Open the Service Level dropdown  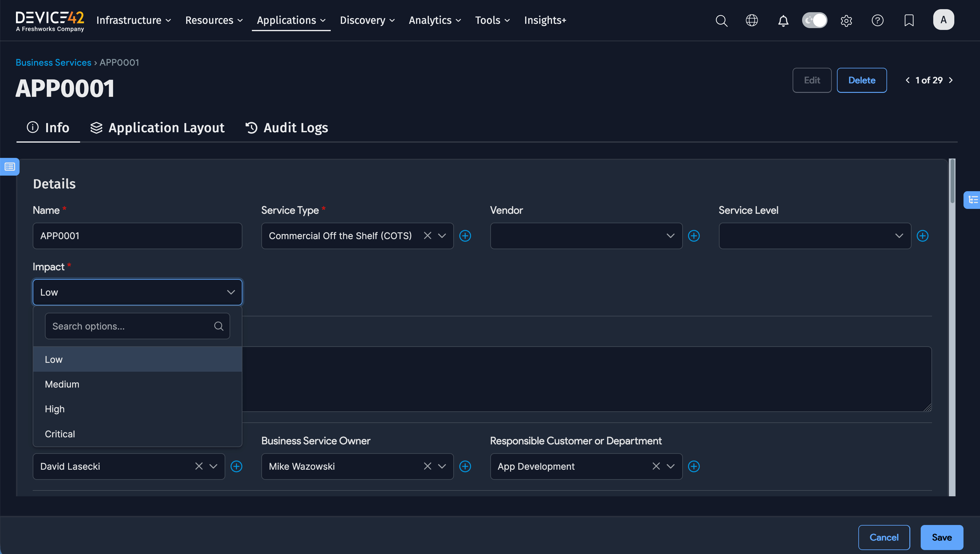point(815,236)
